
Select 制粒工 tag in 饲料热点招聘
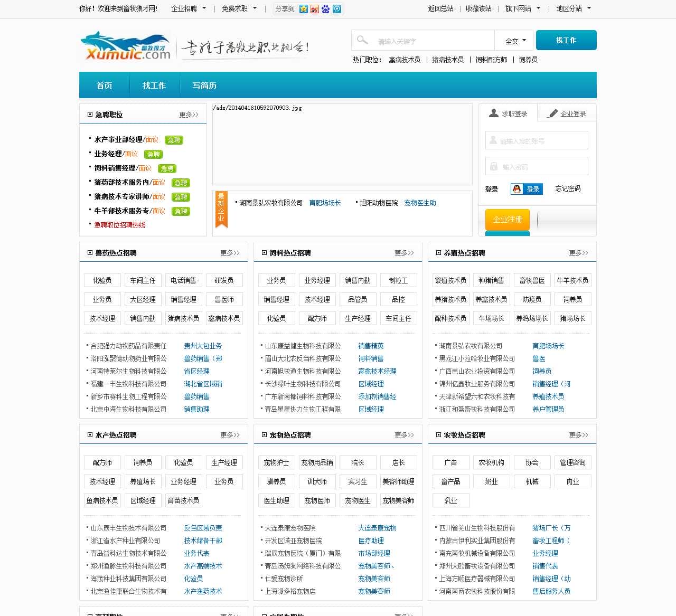[x=399, y=280]
